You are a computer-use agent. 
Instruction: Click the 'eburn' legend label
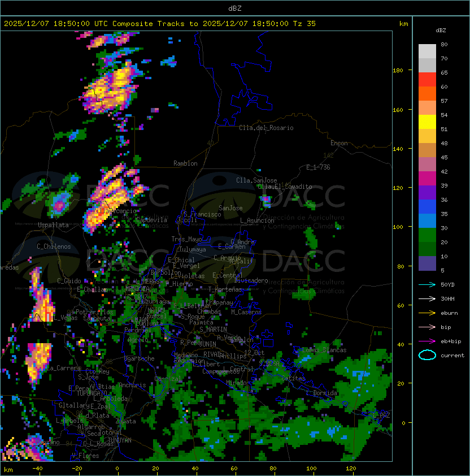[449, 313]
